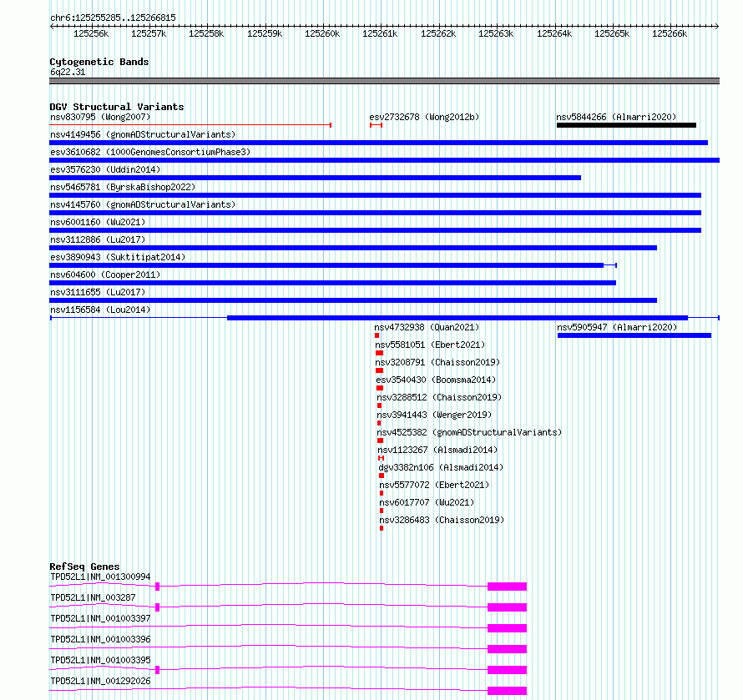Click nsv5905947 (Almarri2020) label
Image resolution: width=743 pixels, height=700 pixels.
(x=617, y=327)
